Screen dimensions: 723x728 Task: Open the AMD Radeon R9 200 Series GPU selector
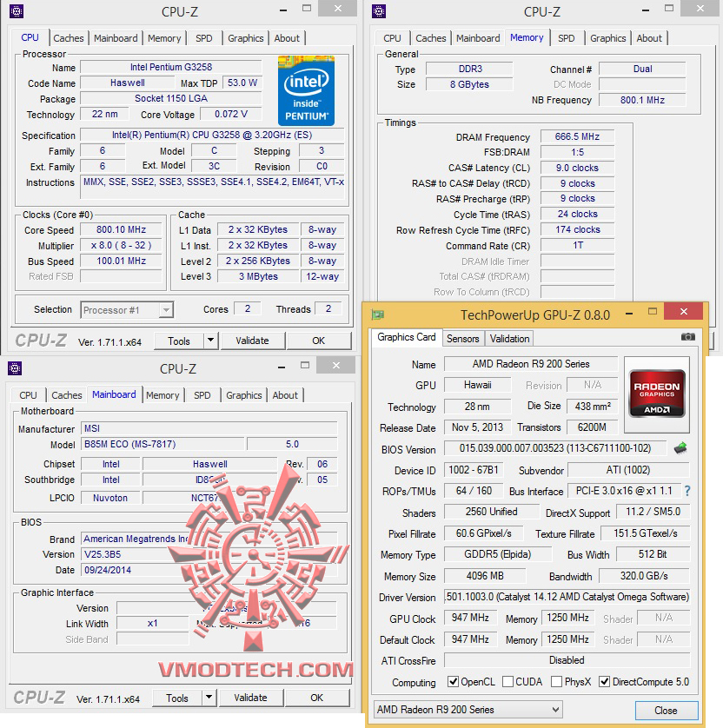tap(468, 710)
